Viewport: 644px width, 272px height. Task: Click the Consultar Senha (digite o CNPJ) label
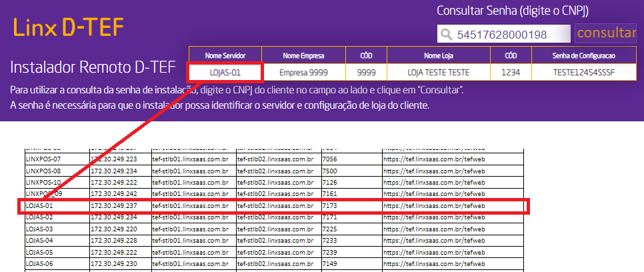(513, 11)
